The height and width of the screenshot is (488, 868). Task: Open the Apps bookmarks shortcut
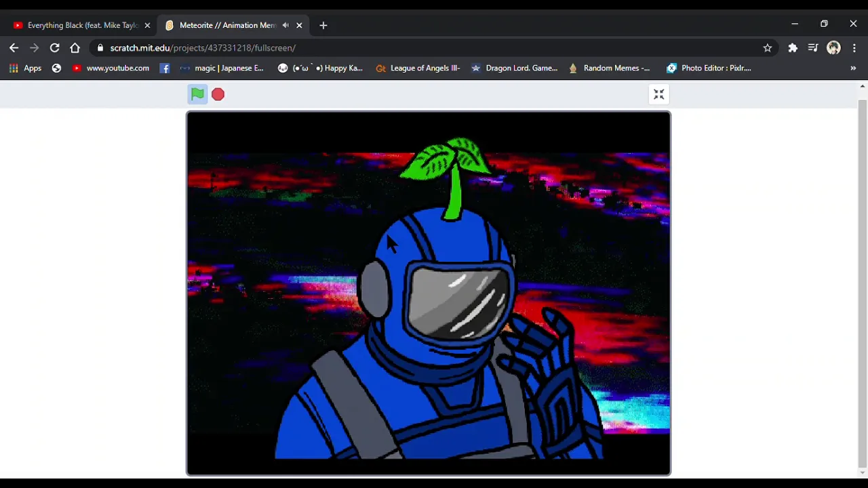pos(25,68)
